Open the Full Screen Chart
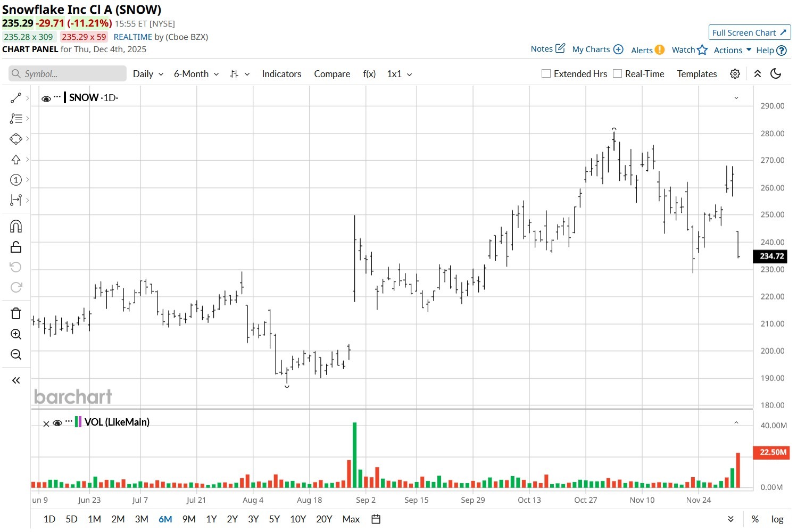 [x=750, y=32]
